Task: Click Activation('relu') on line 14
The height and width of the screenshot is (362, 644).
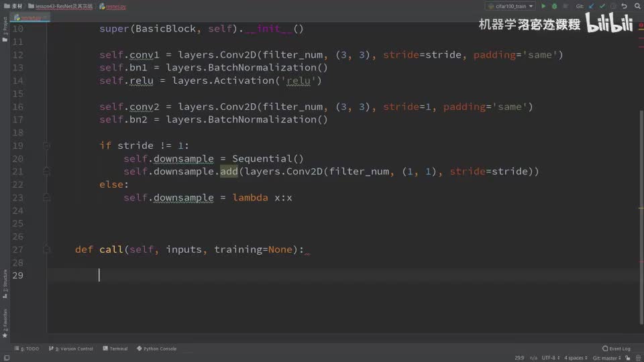Action: click(268, 81)
